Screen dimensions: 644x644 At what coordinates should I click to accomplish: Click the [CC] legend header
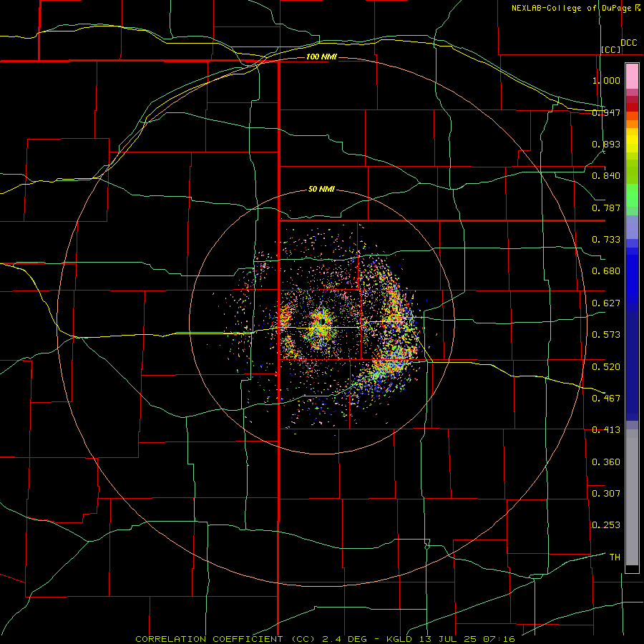(x=611, y=49)
